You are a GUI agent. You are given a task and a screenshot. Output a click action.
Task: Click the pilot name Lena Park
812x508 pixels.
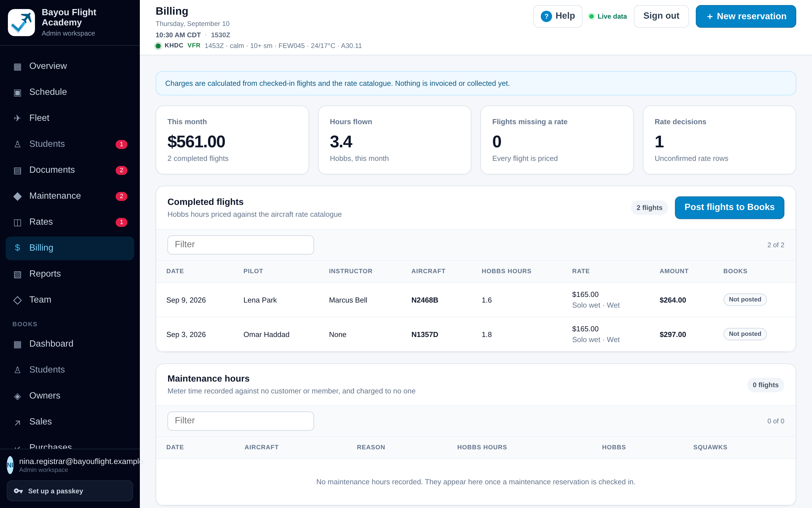click(260, 300)
